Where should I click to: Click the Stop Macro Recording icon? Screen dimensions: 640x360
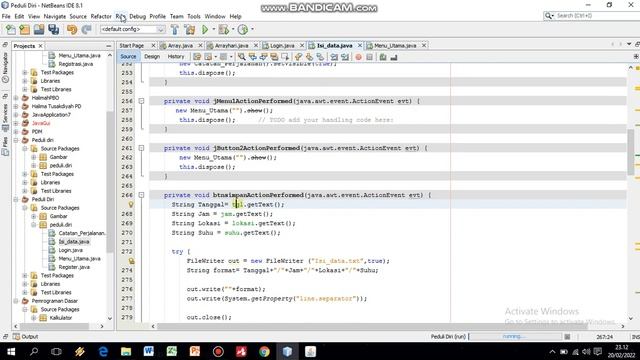pyautogui.click(x=369, y=57)
